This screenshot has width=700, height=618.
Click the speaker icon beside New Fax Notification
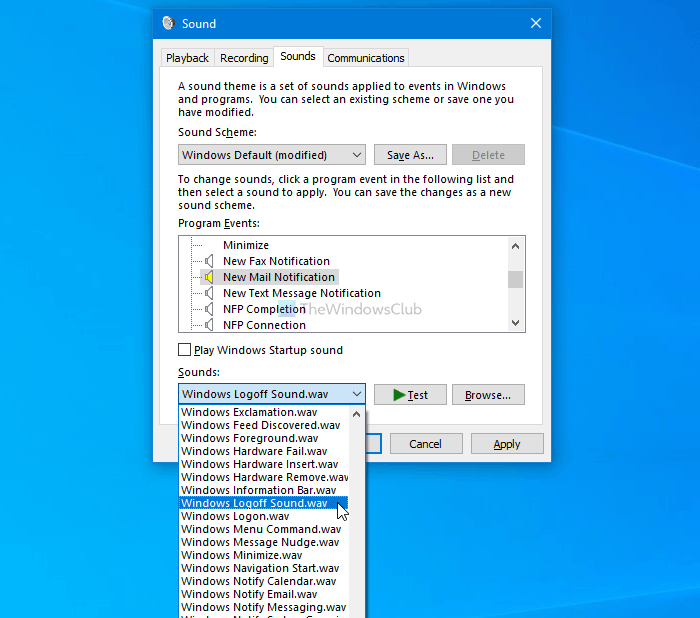coord(209,261)
